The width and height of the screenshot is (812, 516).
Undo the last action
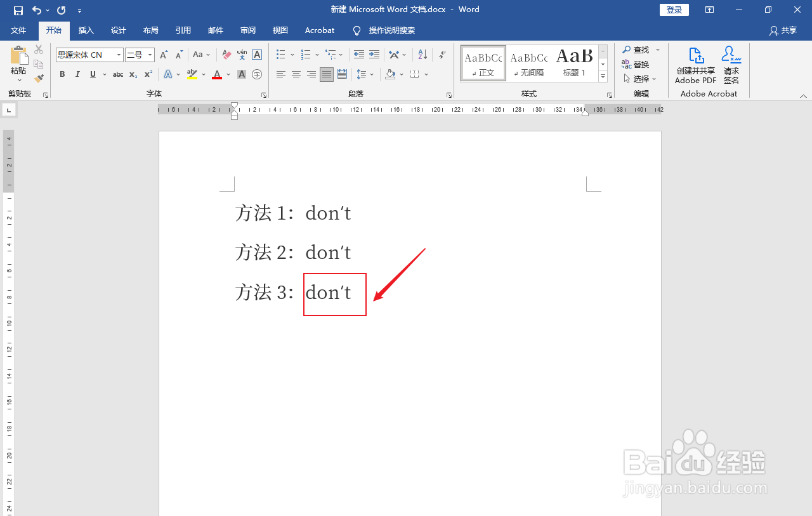pos(36,10)
